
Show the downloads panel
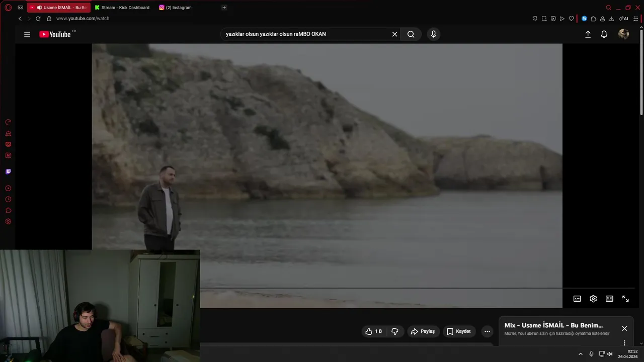pyautogui.click(x=611, y=19)
